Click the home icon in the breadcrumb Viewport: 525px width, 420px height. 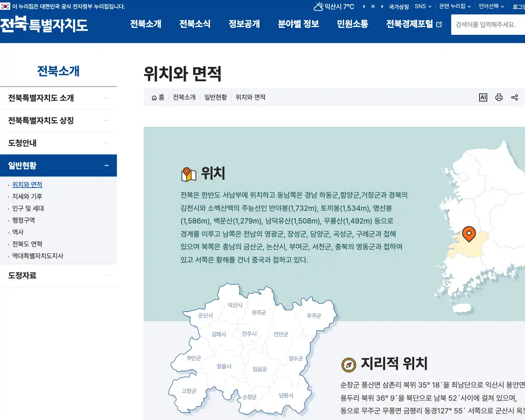(x=153, y=97)
